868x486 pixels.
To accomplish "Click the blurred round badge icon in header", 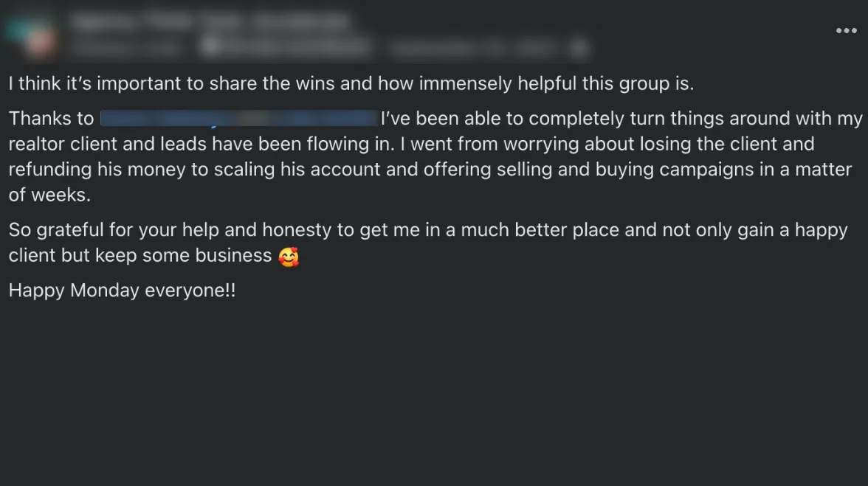I will click(x=210, y=47).
